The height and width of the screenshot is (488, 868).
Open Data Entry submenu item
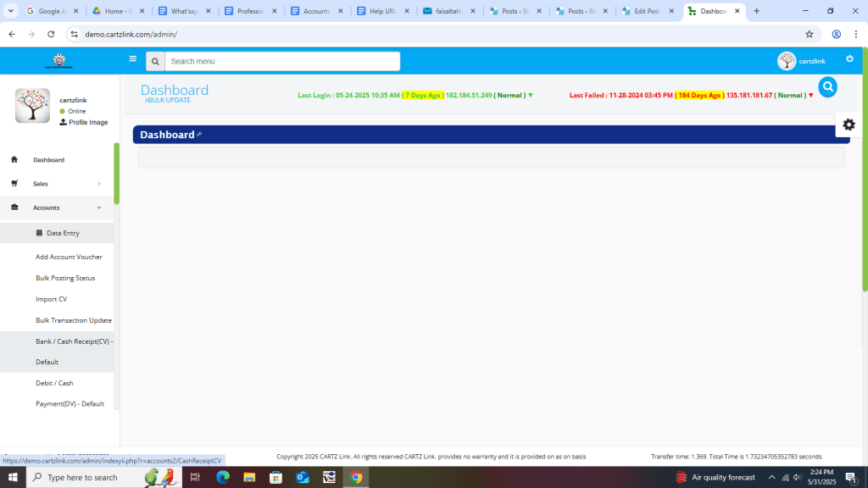(62, 233)
